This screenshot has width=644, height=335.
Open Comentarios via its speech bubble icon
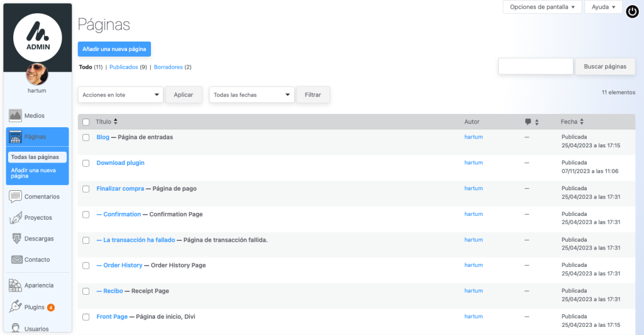16,196
